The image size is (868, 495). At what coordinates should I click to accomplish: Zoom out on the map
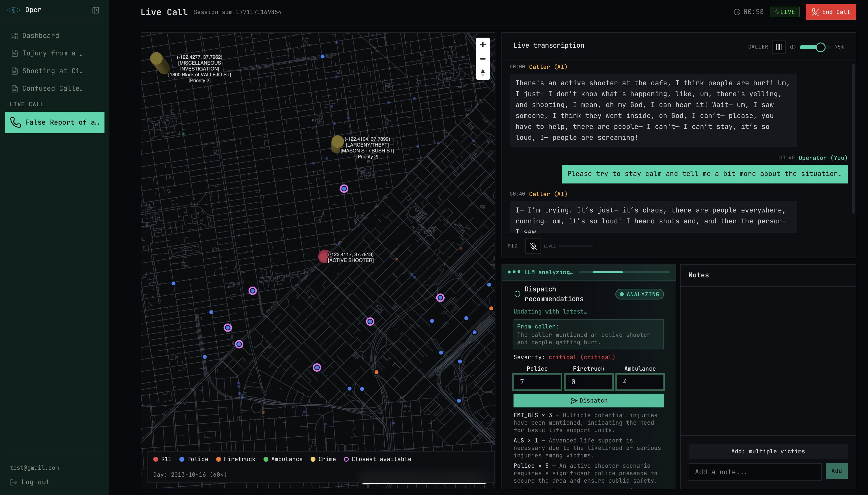tap(482, 59)
